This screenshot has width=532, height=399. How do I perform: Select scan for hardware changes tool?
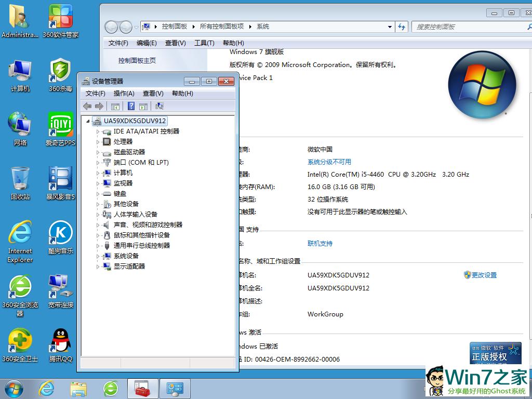(159, 105)
